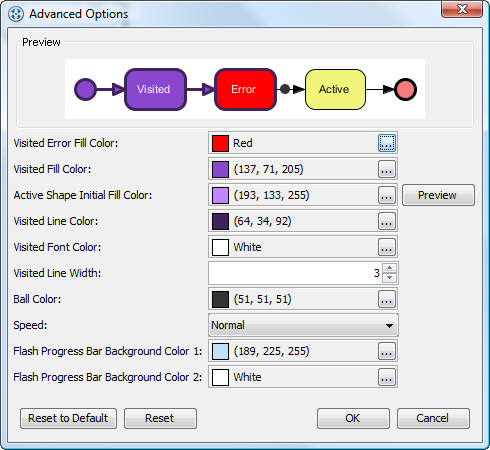Click the dark ball marker in preview
The height and width of the screenshot is (450, 490).
285,89
